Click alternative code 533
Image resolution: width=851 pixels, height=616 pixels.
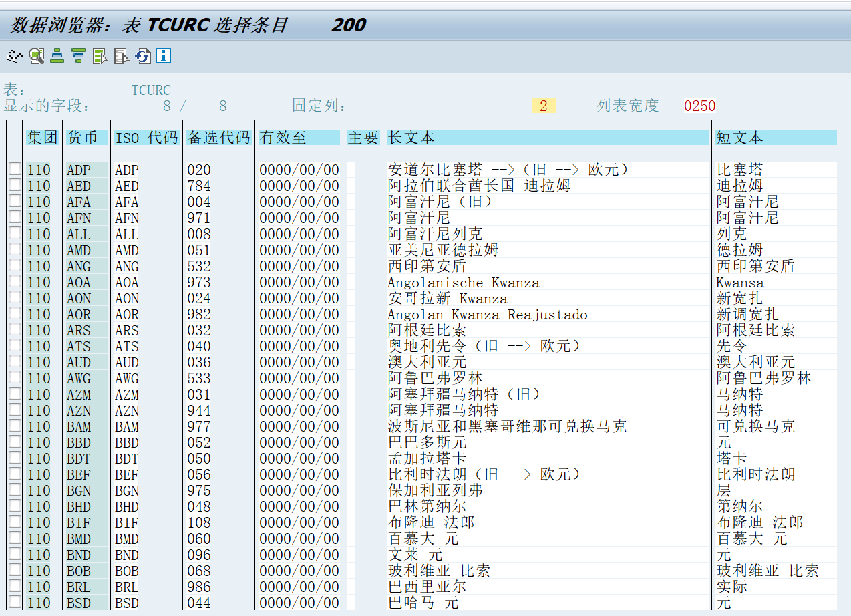[x=199, y=378]
